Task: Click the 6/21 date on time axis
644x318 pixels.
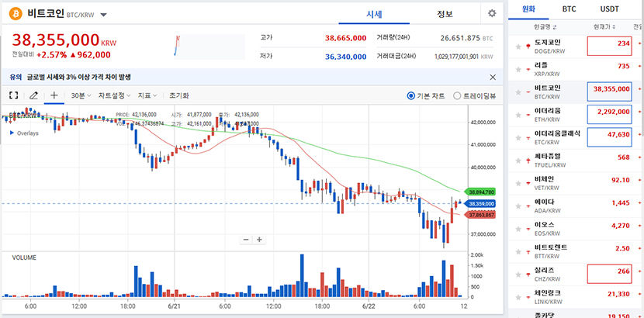Action: coord(175,306)
